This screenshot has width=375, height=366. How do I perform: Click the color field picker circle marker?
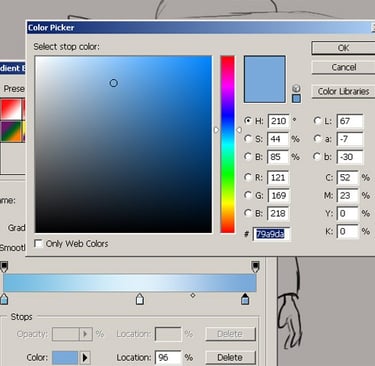[x=114, y=83]
